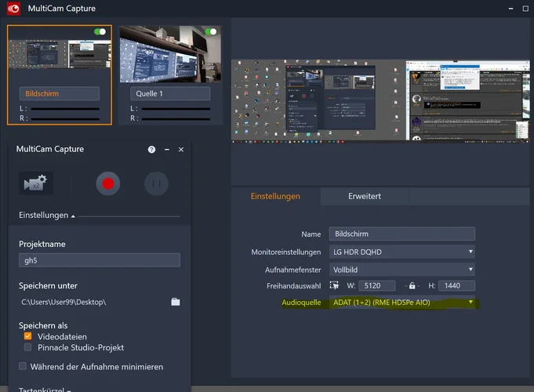Check Während der Aufnahme minimieren
The height and width of the screenshot is (392, 534).
[23, 366]
